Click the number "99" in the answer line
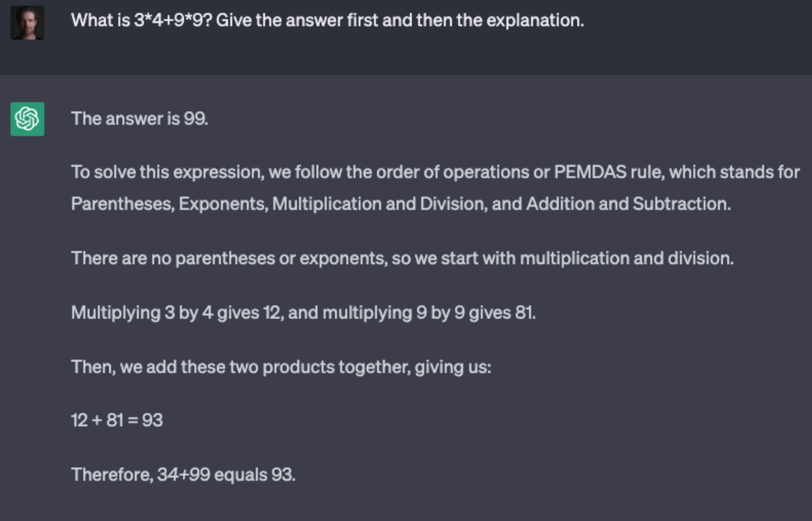 click(195, 118)
